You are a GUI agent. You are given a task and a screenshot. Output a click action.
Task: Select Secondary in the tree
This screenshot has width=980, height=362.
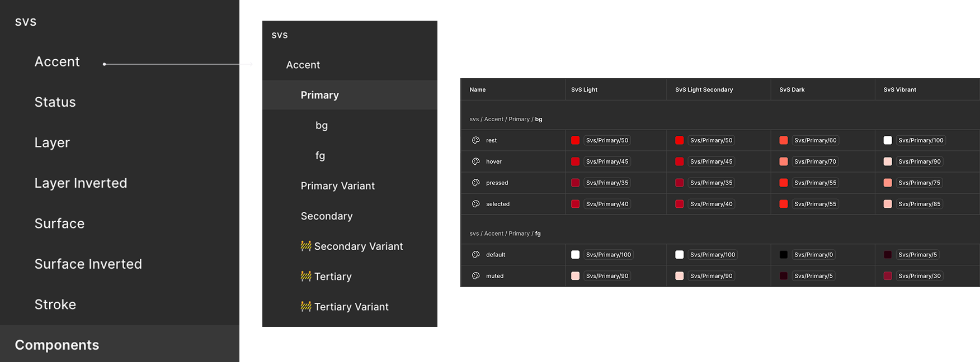click(x=327, y=216)
